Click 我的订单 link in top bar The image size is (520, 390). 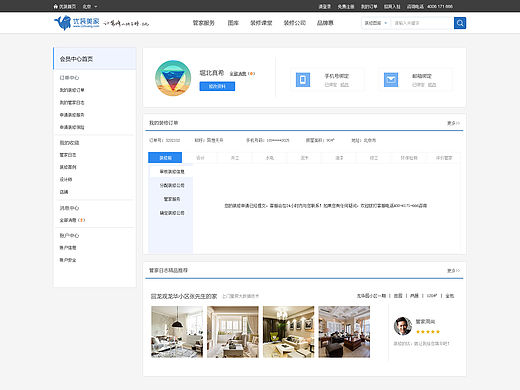369,6
